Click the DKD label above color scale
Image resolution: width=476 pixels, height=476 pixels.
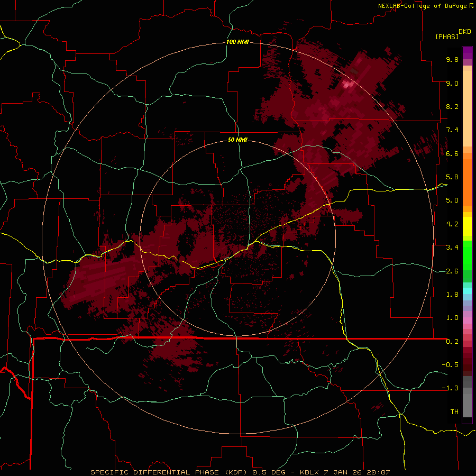click(x=465, y=32)
